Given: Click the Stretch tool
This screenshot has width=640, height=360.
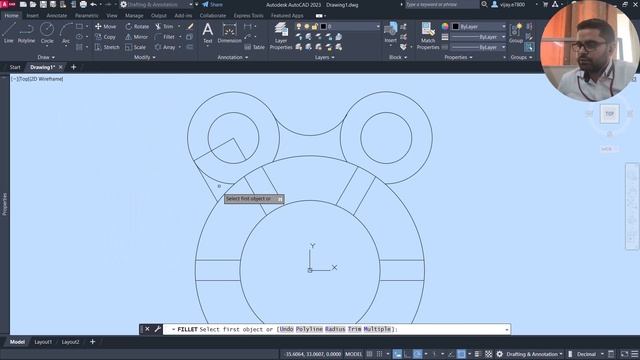Looking at the screenshot, I should coord(107,47).
